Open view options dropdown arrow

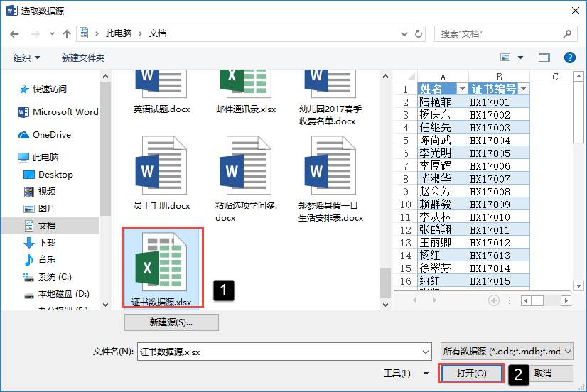click(520, 58)
